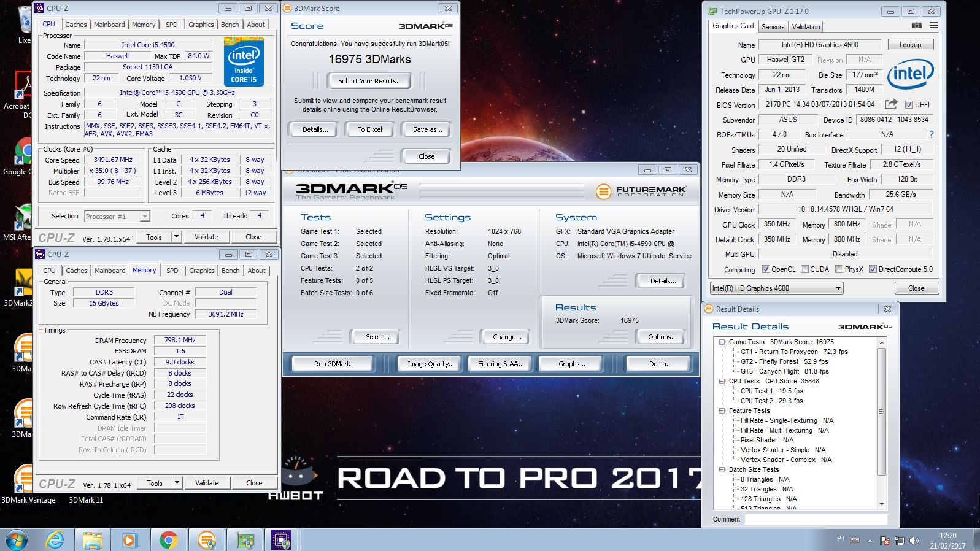The height and width of the screenshot is (551, 980).
Task: Open the GPU-Z screenshot camera icon
Action: [916, 26]
